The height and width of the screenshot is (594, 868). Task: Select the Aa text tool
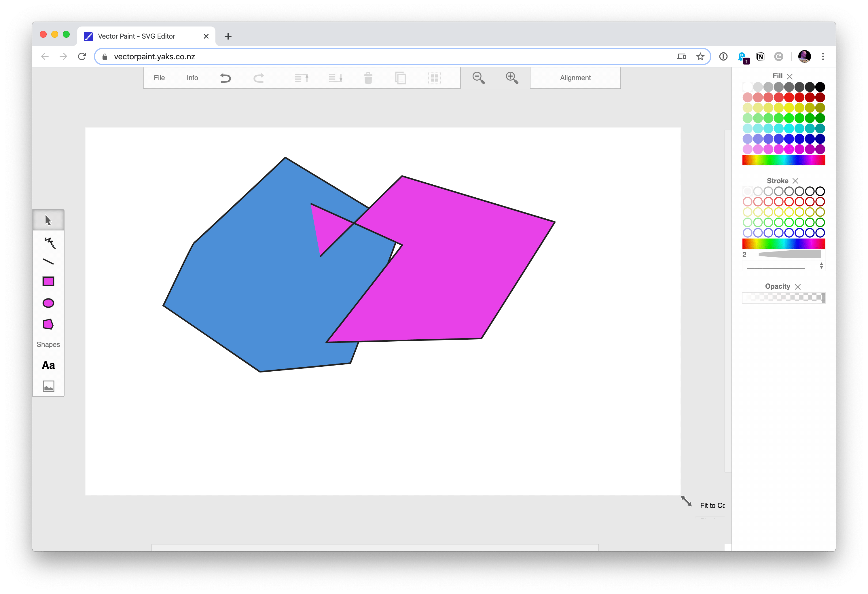coord(49,365)
